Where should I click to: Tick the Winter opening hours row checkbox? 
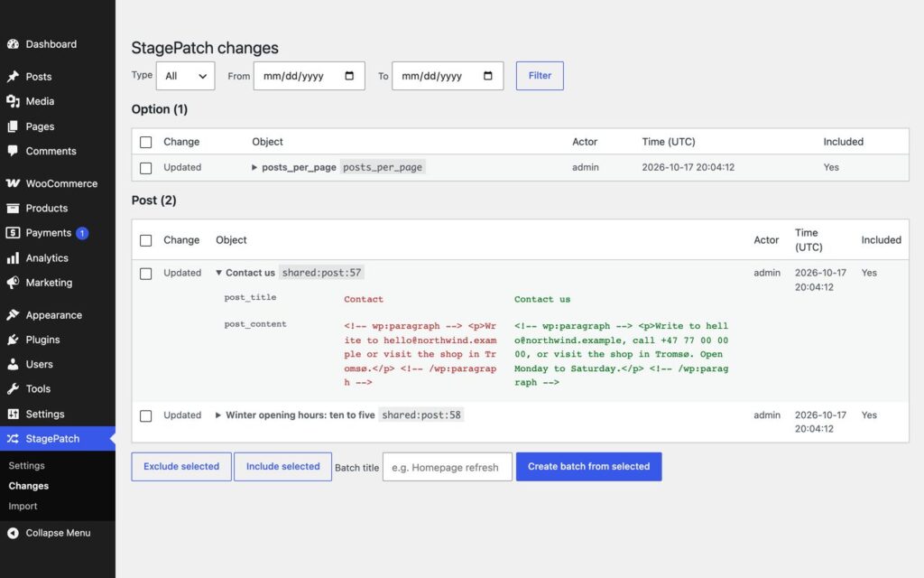pos(145,415)
